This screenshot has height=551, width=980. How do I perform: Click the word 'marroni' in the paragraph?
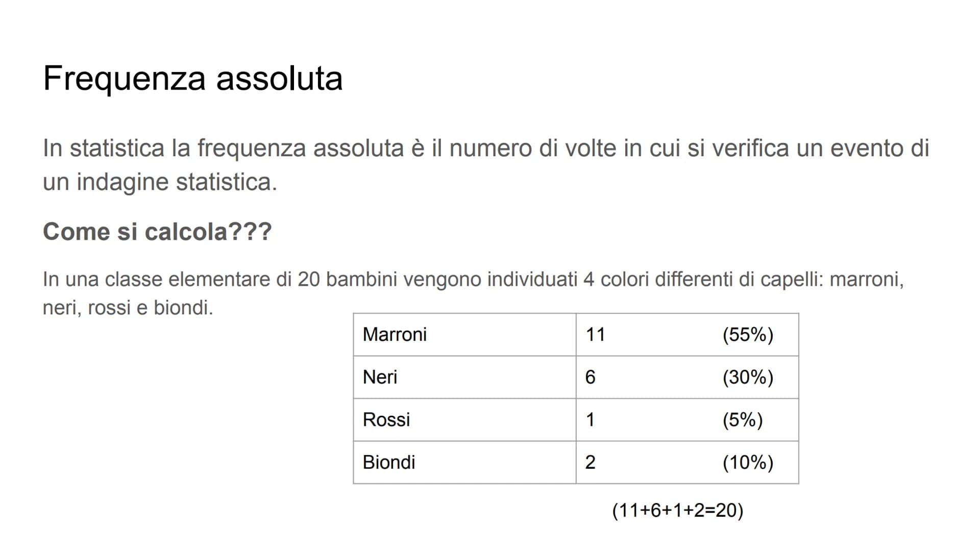pos(866,280)
